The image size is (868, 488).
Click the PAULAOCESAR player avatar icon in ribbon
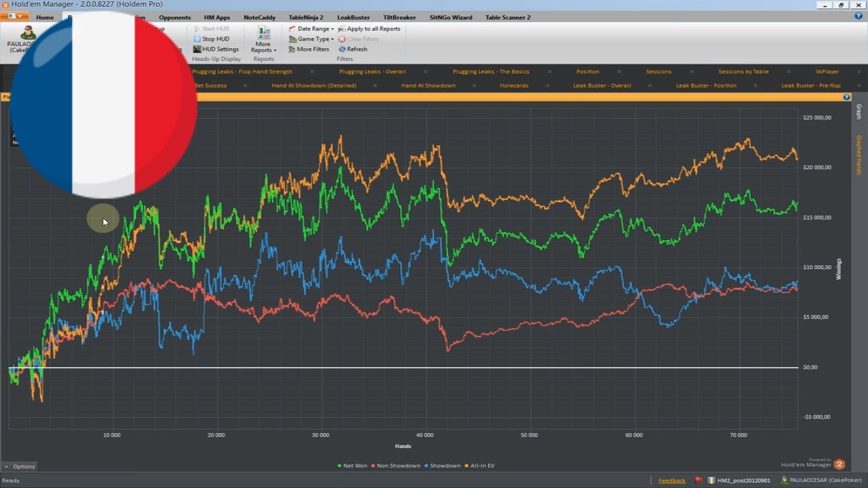28,33
